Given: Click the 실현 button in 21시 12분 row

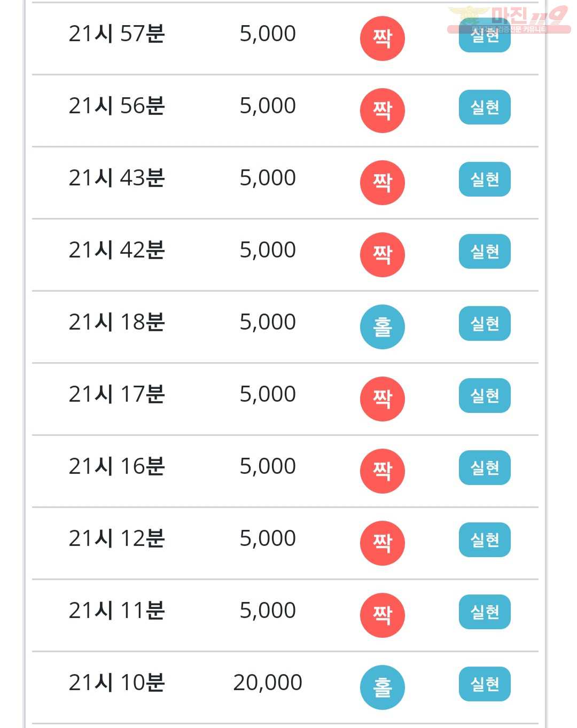Looking at the screenshot, I should (x=485, y=540).
